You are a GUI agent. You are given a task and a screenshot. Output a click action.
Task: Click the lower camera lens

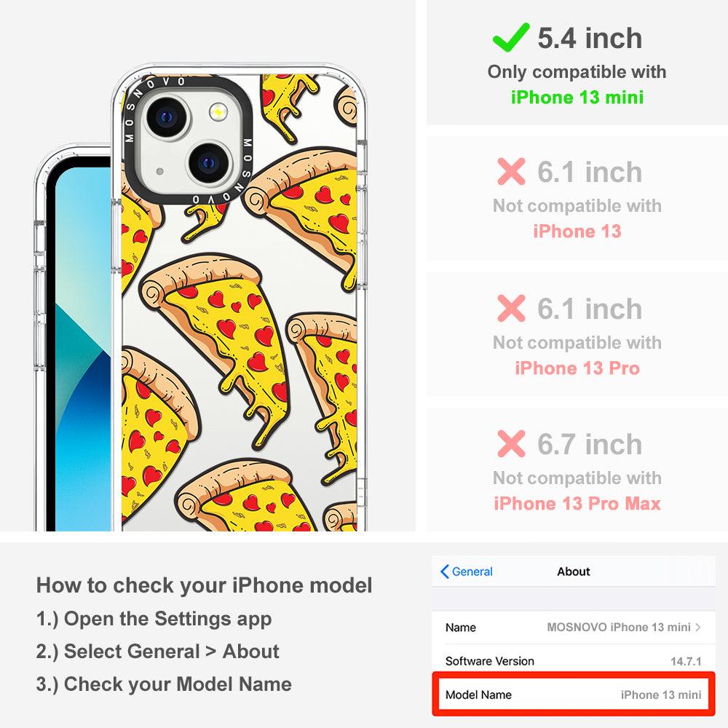(209, 163)
